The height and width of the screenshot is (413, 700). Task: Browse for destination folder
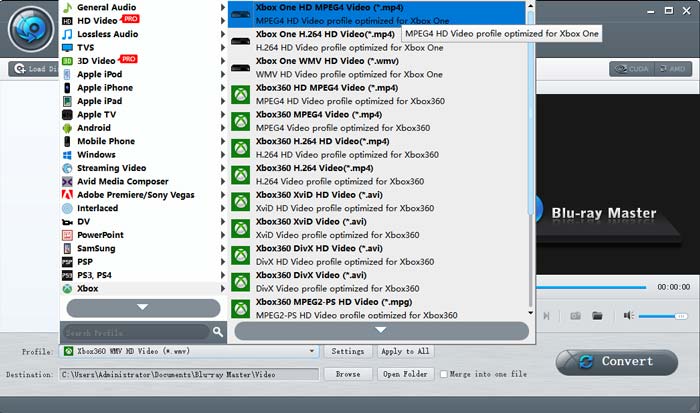348,374
